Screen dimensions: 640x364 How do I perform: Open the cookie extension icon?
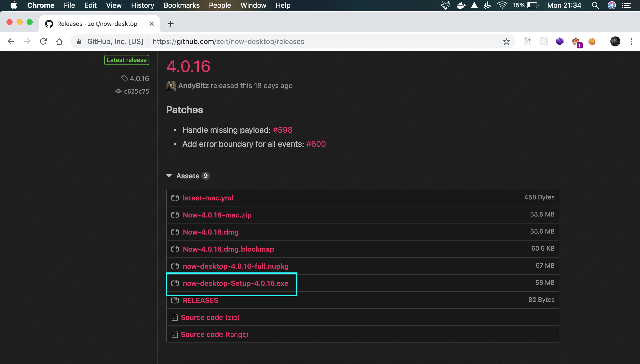coord(592,41)
